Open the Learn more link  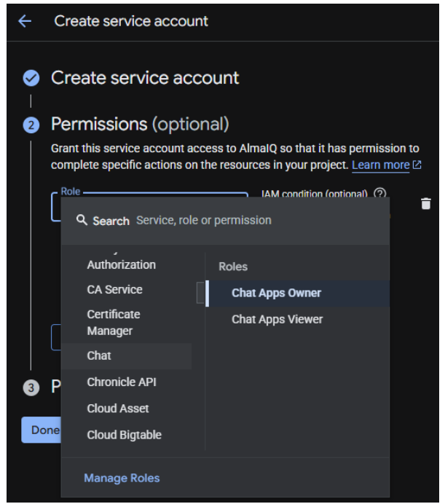click(x=380, y=165)
